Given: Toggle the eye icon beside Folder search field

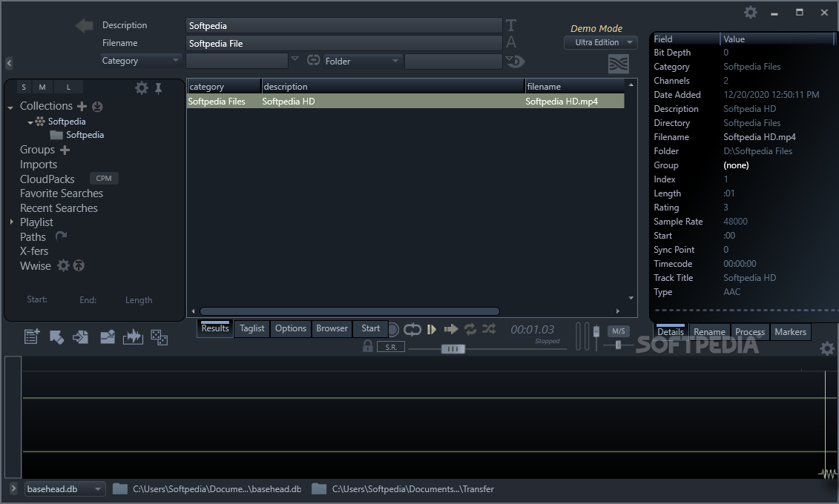Looking at the screenshot, I should point(516,62).
